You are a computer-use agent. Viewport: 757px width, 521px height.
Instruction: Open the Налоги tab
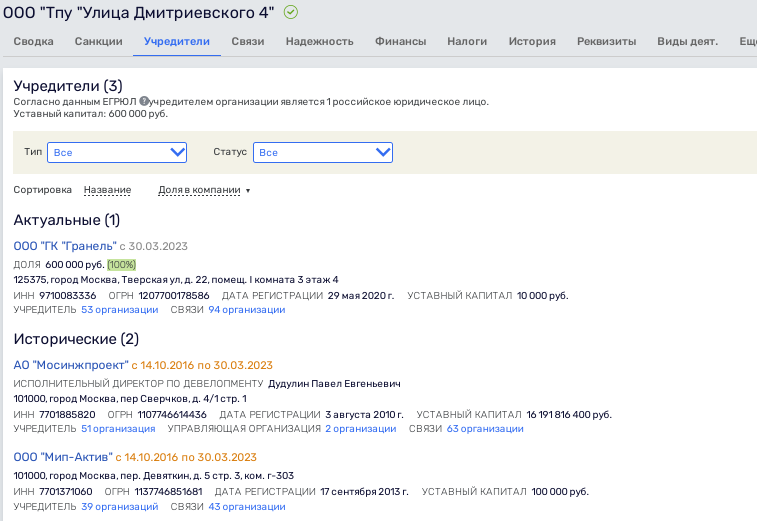point(467,42)
